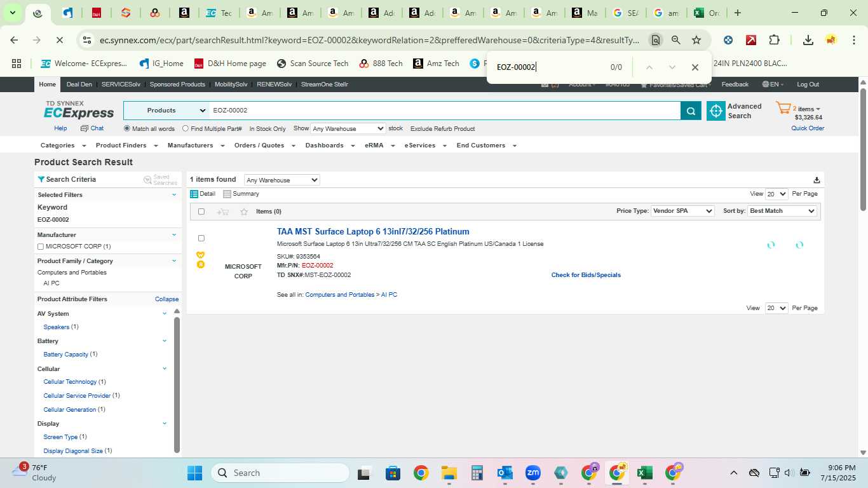Switch to Summary view icon
This screenshot has width=868, height=488.
227,194
